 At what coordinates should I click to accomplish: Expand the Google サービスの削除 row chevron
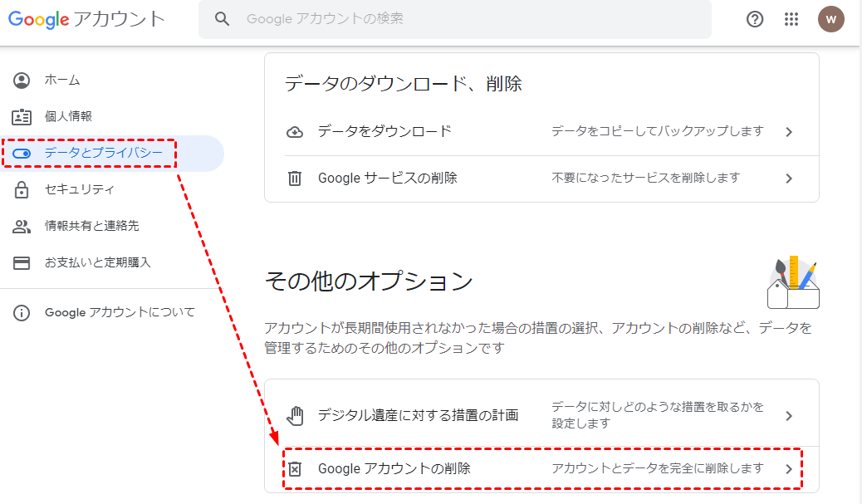click(x=789, y=179)
